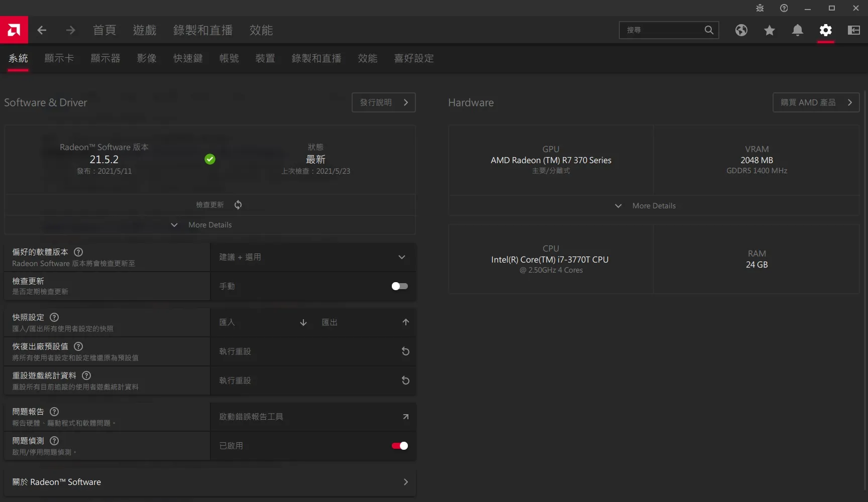
Task: Click inside the 搜尋 search field
Action: [663, 30]
